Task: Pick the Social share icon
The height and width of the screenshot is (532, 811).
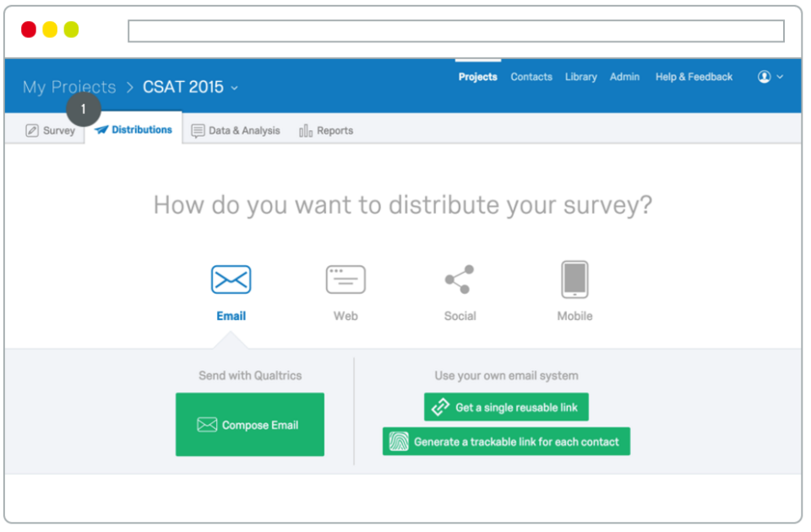Action: [460, 280]
